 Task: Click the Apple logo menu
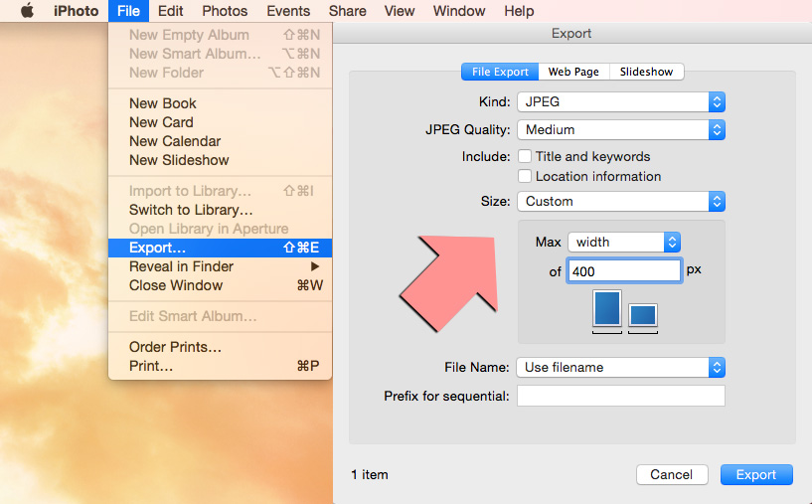27,11
